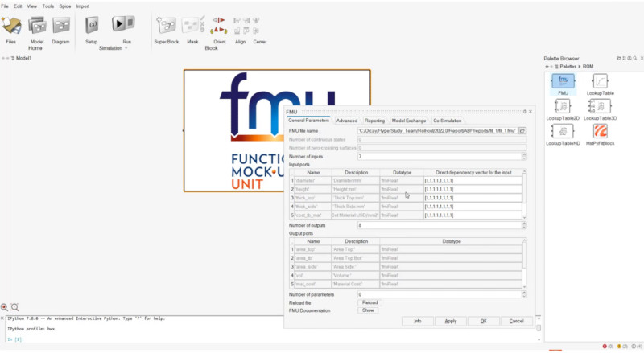Adjust the Number of inputs stepper
644x353 pixels.
pos(524,156)
